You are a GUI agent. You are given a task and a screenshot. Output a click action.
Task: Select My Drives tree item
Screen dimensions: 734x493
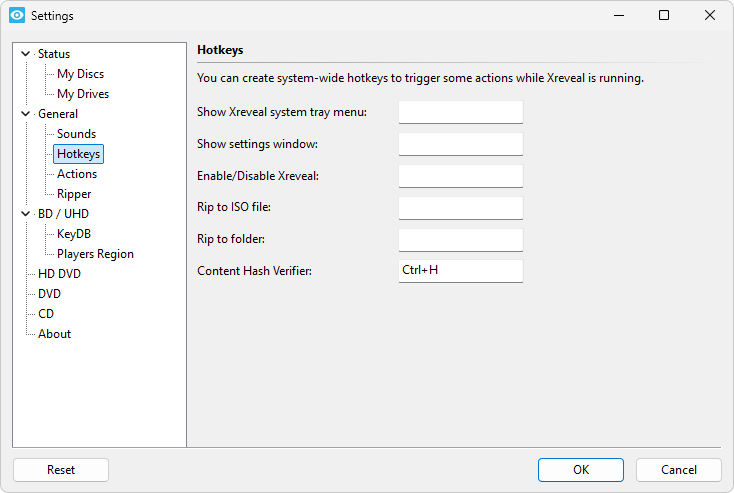83,94
